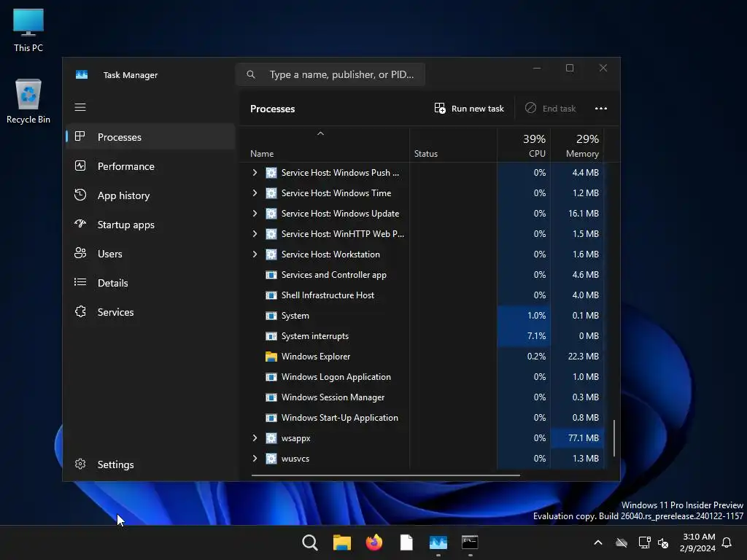Expand the wsappx process group
747x560 pixels.
click(x=255, y=438)
